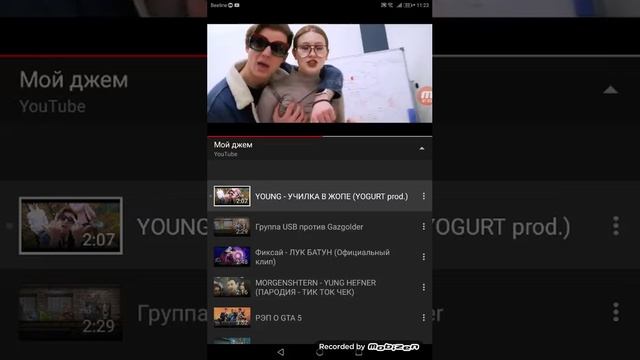Select YOUNG - УЧИЛКА В ЖОПЕ thumbnail
This screenshot has width=640, height=360.
tap(232, 196)
